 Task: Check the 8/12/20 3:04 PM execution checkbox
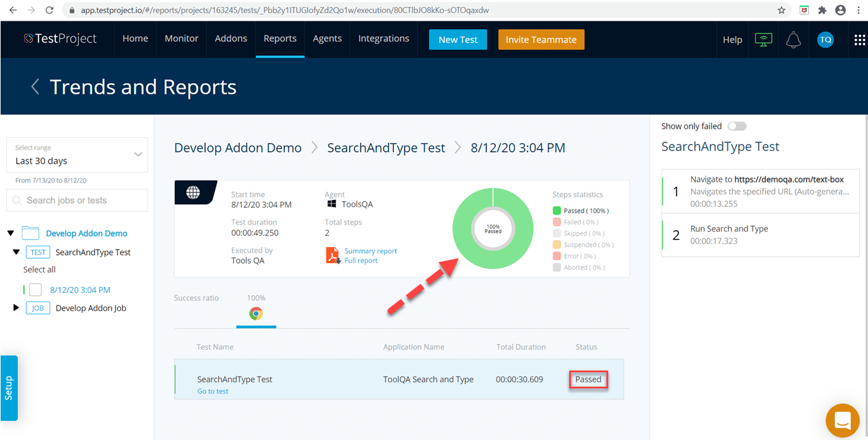point(35,290)
